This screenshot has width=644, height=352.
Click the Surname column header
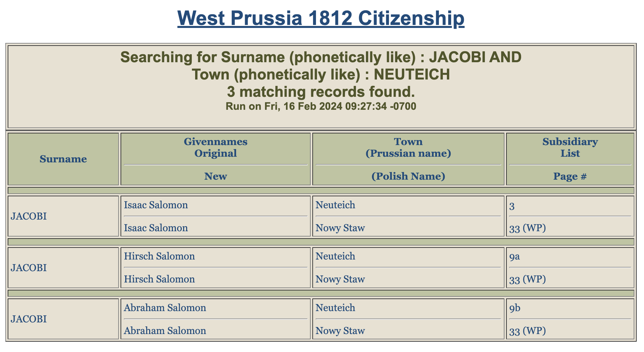[x=63, y=159]
